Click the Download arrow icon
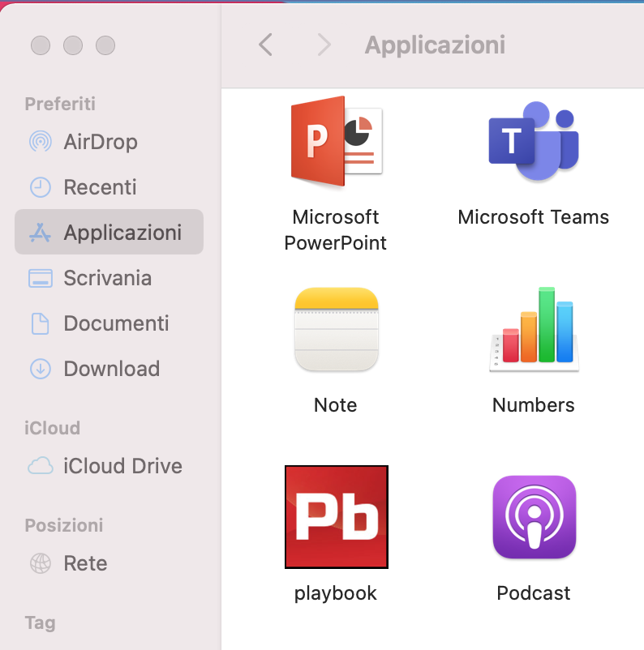 click(41, 369)
